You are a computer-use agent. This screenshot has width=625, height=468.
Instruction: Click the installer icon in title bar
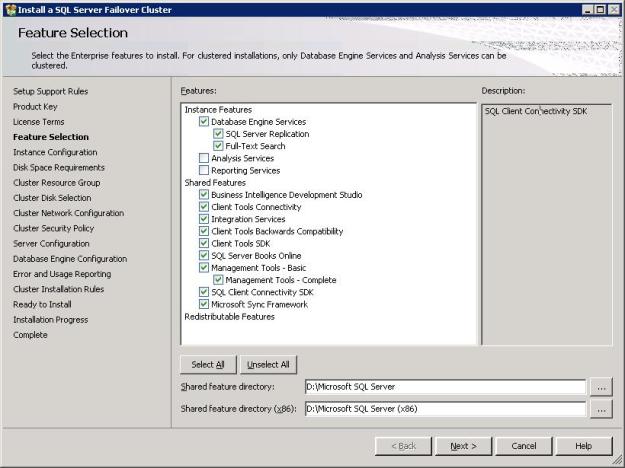(x=10, y=9)
